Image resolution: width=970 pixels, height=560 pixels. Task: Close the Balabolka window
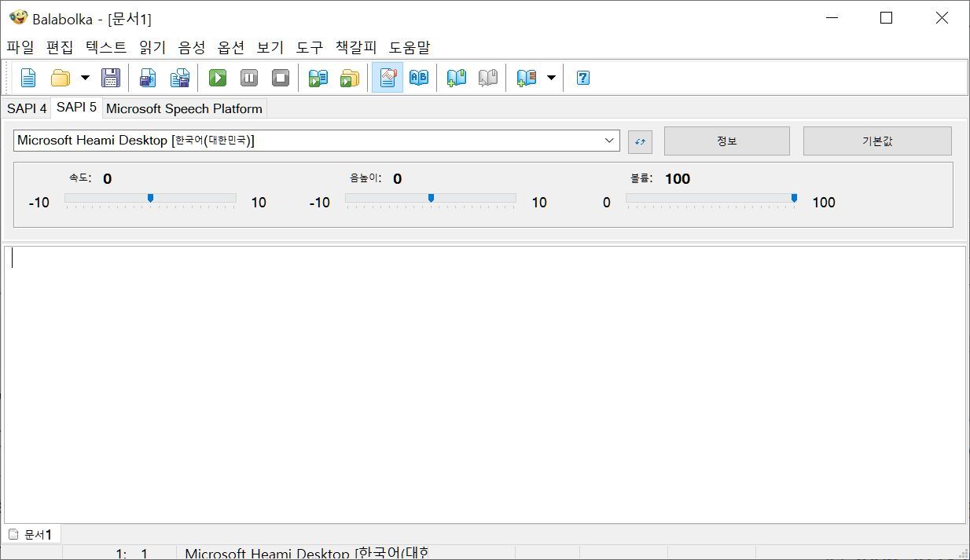[x=942, y=18]
